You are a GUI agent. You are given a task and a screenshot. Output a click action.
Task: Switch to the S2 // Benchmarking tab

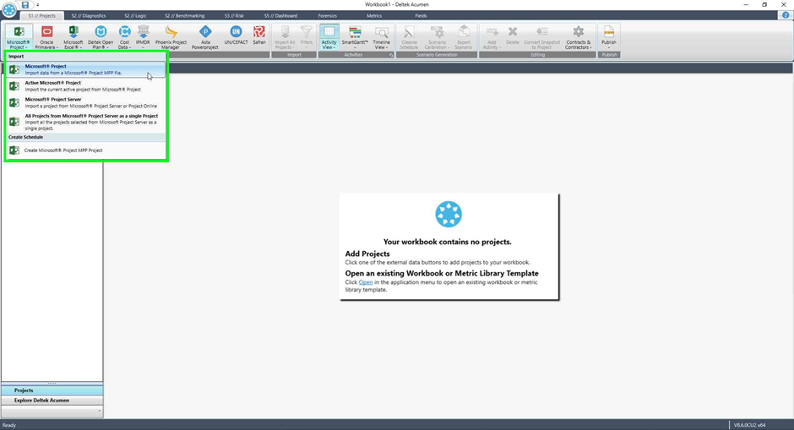click(x=184, y=16)
